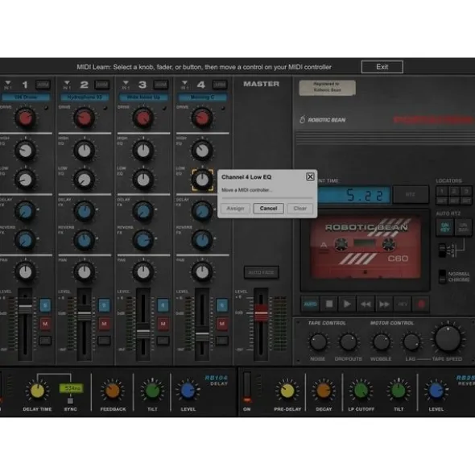Select channel 3 Low EQ knob
This screenshot has width=475, height=476.
[143, 180]
